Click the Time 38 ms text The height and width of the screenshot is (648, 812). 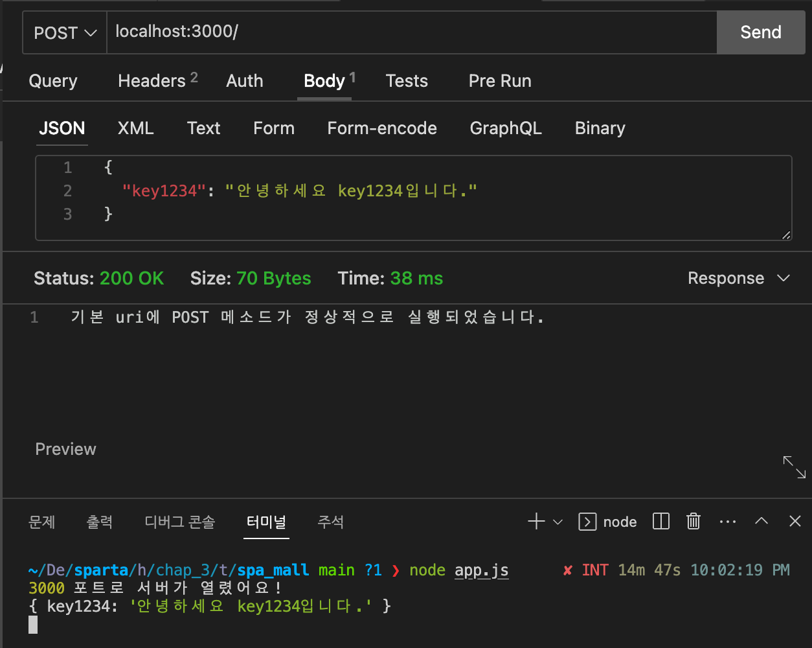[390, 279]
